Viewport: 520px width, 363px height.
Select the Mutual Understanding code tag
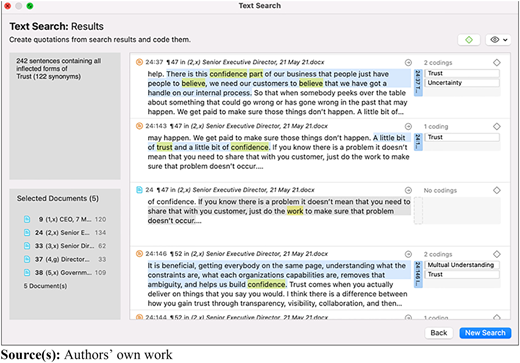462,265
